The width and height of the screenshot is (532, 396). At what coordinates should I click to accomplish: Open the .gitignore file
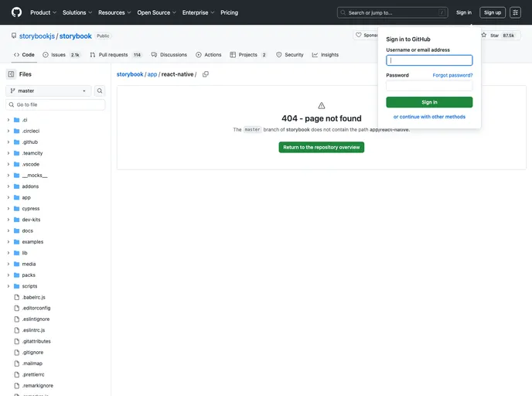click(32, 352)
